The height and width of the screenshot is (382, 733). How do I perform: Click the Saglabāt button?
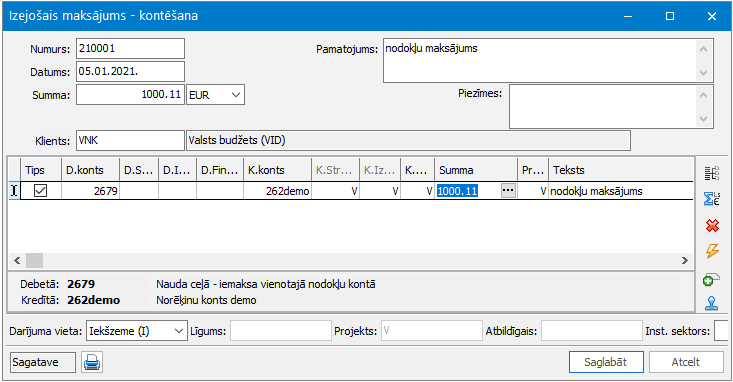(606, 362)
